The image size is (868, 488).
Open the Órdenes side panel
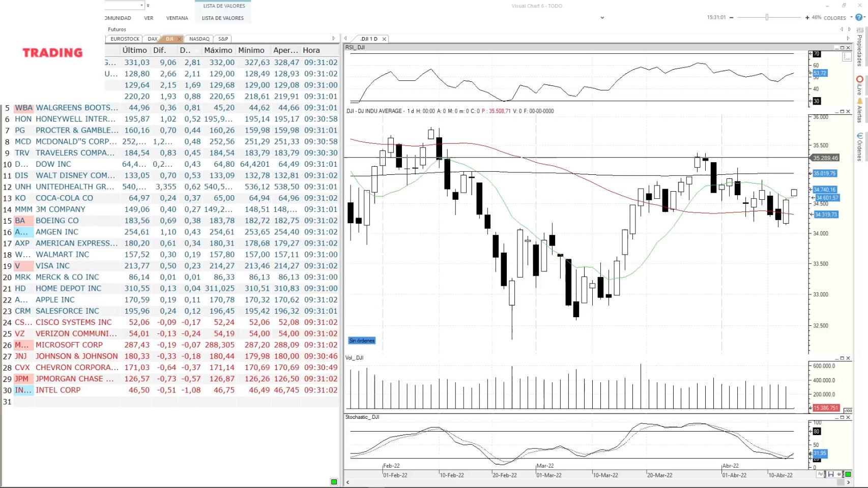tap(859, 146)
